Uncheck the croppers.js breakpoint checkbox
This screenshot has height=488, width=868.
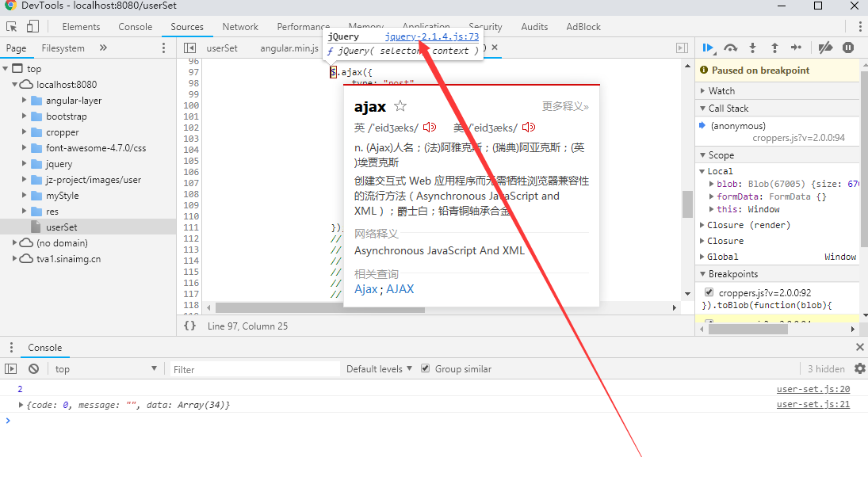[x=708, y=292]
